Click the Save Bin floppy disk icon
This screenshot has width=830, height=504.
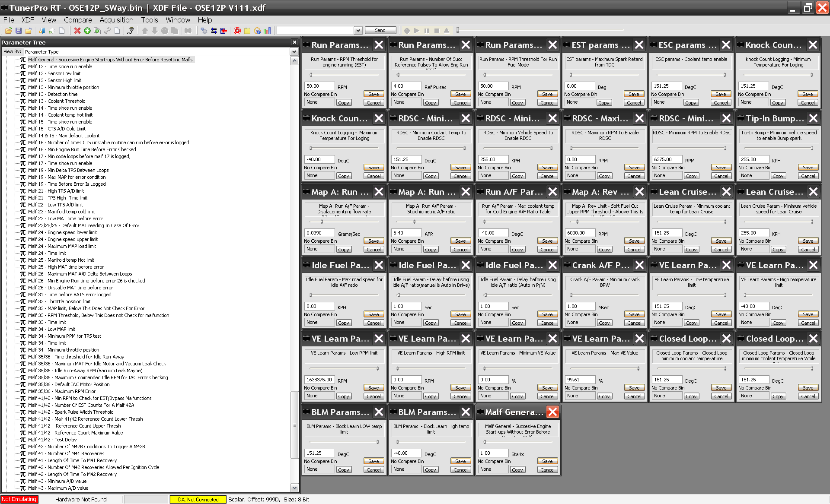pos(19,31)
